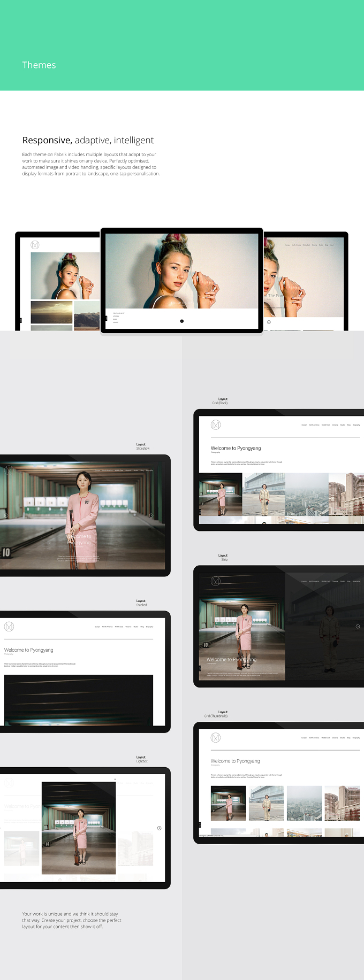Viewport: 364px width, 980px height.
Task: Click the next arrow in Strip layout
Action: [x=358, y=626]
